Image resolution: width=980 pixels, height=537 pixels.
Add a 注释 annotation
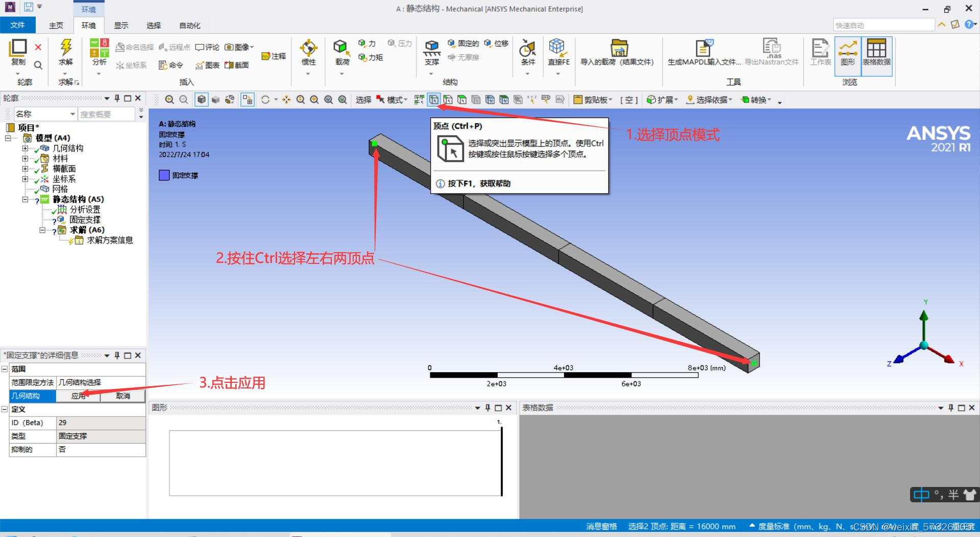coord(274,56)
